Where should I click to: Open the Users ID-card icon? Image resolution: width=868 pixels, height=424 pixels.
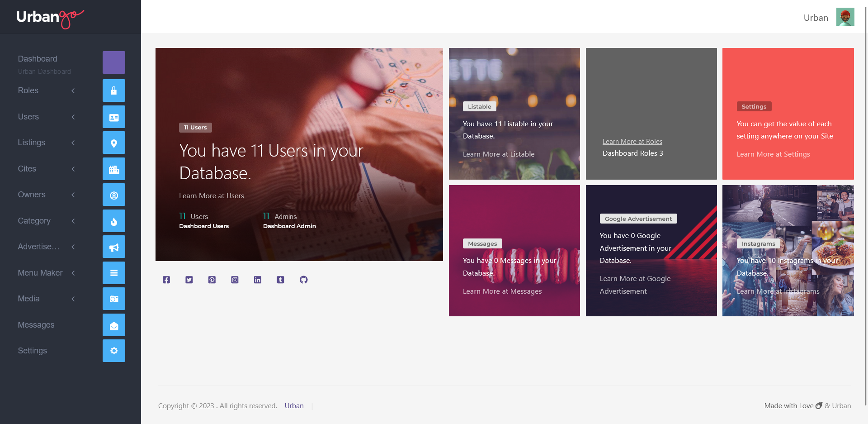(x=113, y=117)
